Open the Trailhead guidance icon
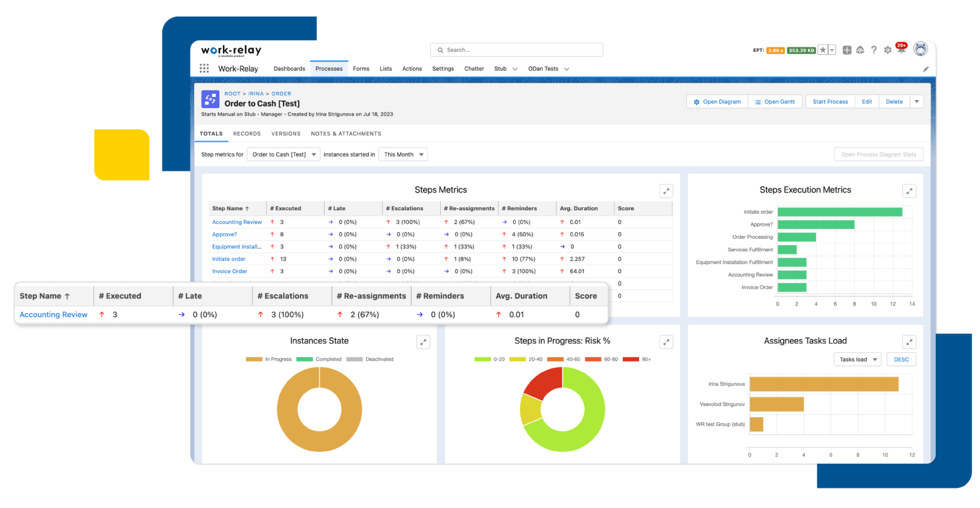 (860, 50)
